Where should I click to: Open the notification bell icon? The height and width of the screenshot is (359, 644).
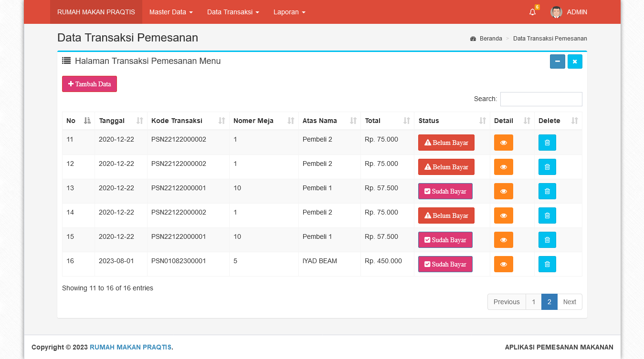tap(532, 12)
